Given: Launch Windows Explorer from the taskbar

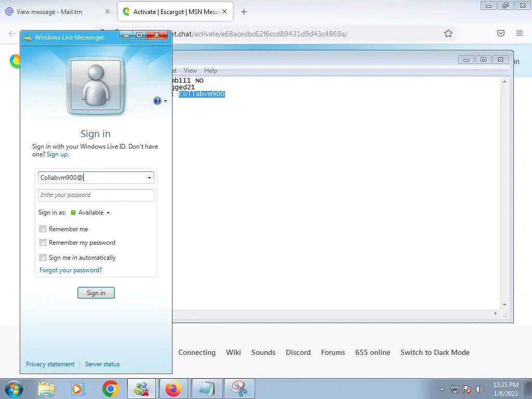Looking at the screenshot, I should (x=46, y=389).
